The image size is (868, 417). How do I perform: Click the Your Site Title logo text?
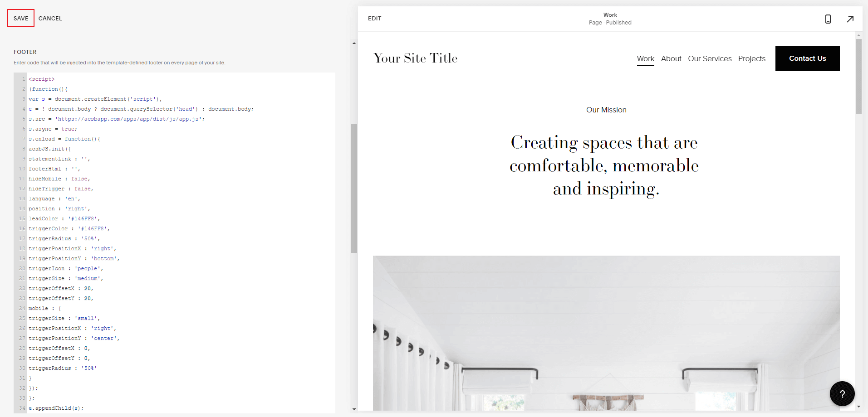[416, 58]
